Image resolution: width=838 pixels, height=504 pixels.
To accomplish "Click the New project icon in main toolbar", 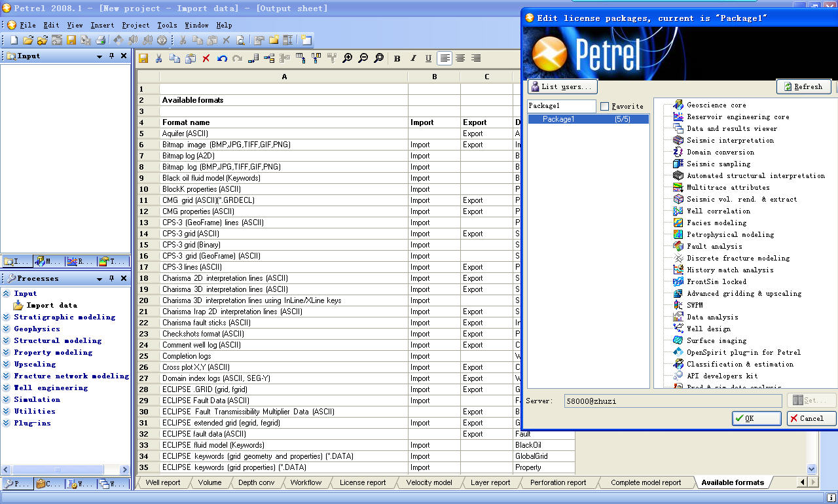I will (14, 40).
